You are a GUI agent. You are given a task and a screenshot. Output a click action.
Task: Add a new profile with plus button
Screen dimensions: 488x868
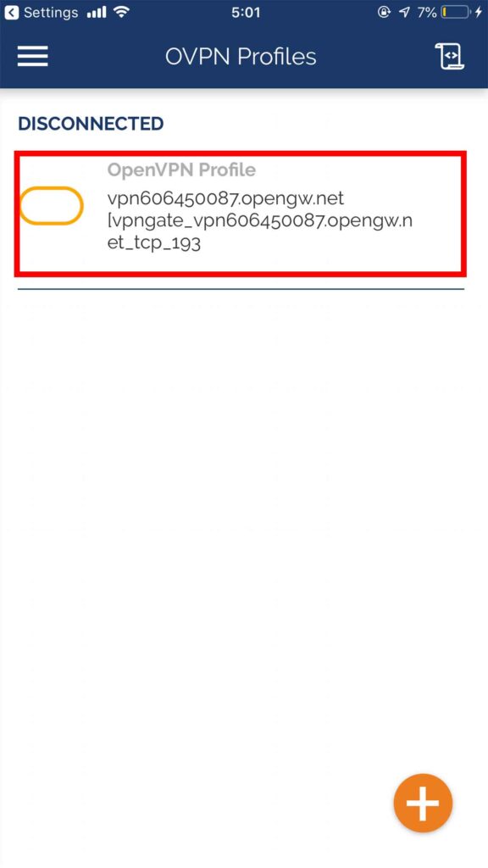pyautogui.click(x=424, y=803)
